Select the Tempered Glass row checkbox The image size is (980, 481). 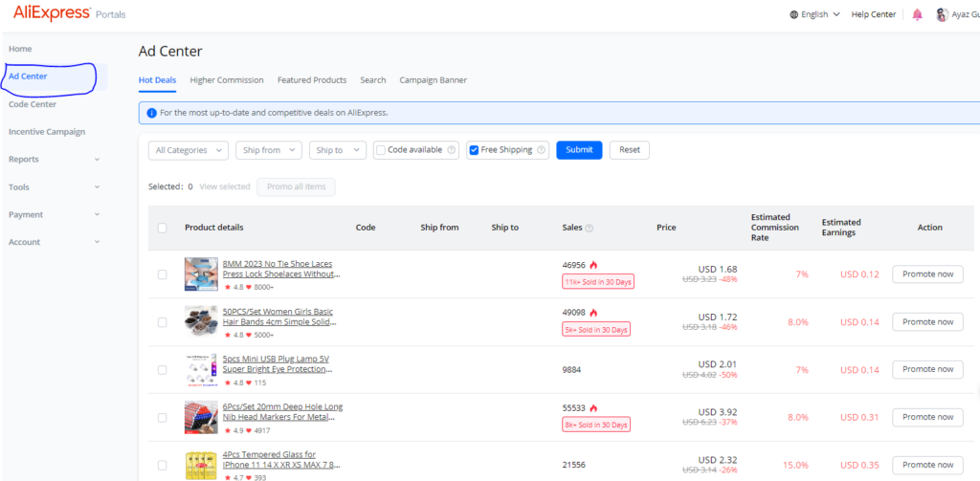163,466
